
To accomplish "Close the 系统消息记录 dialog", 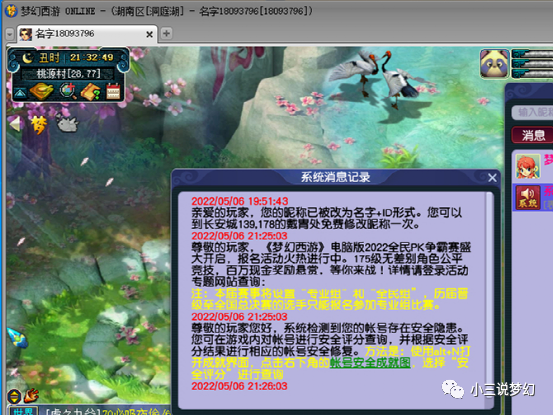I will point(492,178).
